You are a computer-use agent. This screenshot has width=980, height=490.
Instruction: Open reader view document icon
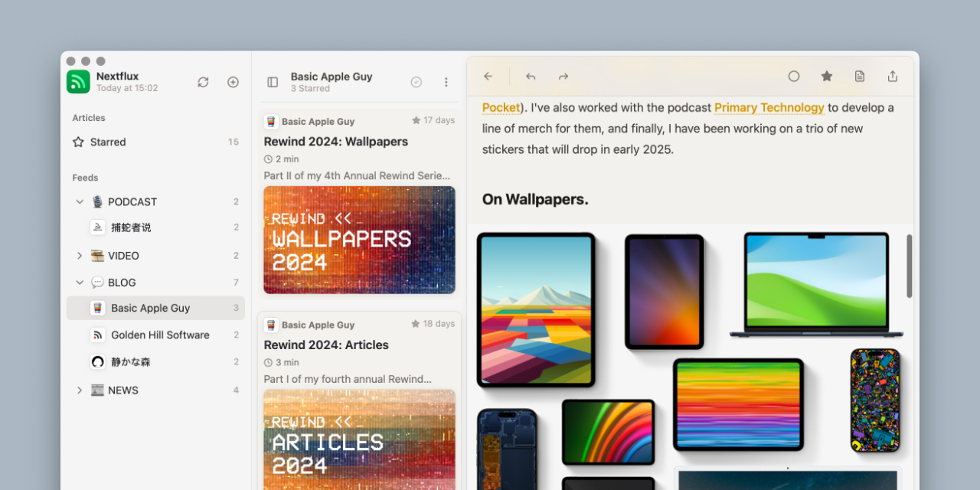(x=860, y=77)
